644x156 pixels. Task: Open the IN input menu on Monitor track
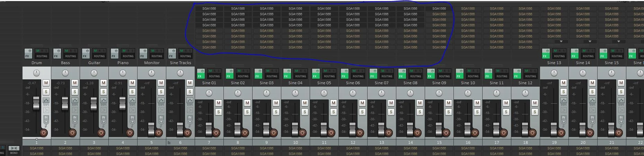tap(161, 120)
